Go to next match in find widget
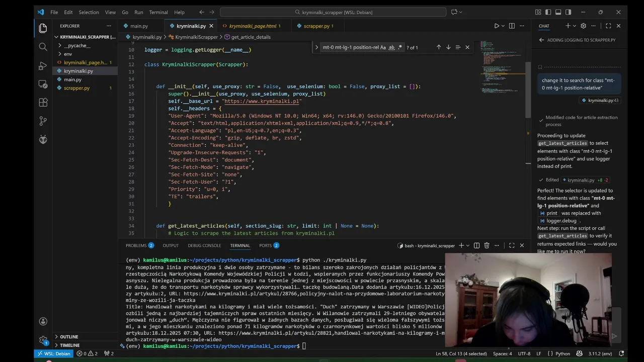Screen dimensions: 644x362 (x=448, y=47)
